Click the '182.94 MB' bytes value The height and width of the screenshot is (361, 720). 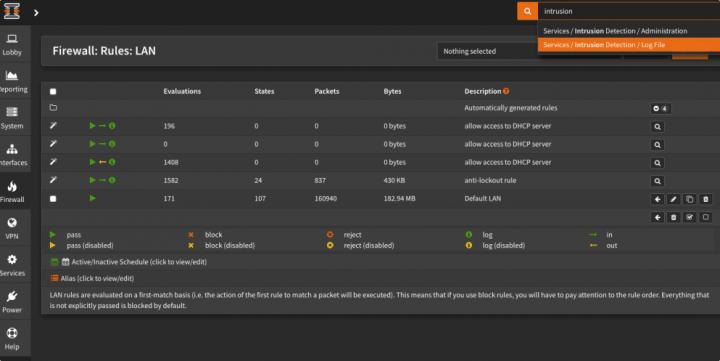[399, 198]
